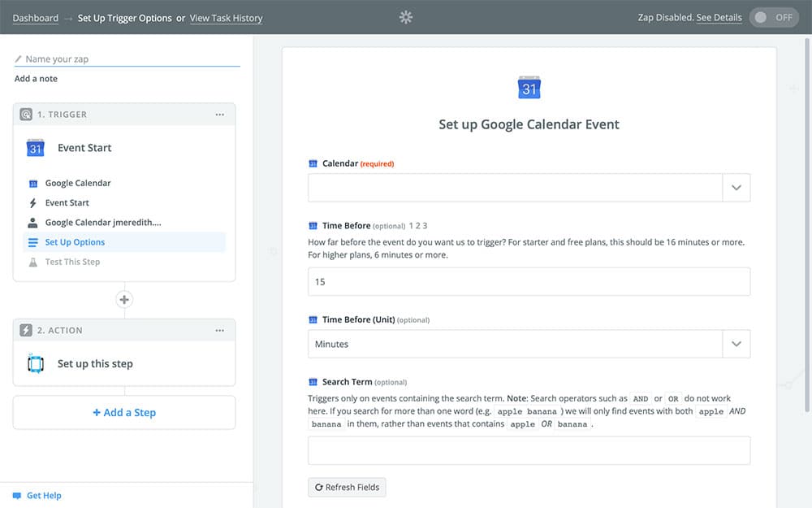Expand the Time Before Unit dropdown

(736, 344)
